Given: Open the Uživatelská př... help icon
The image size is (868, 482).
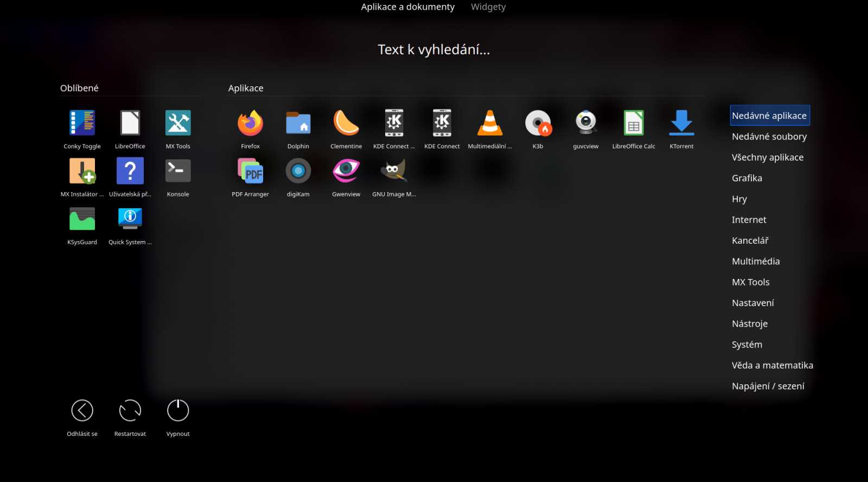Looking at the screenshot, I should pos(130,177).
